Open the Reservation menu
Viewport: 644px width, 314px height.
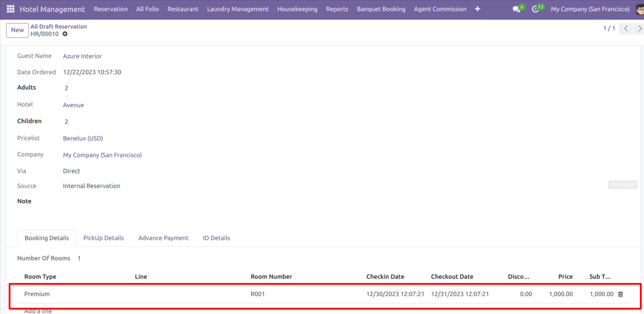point(111,9)
